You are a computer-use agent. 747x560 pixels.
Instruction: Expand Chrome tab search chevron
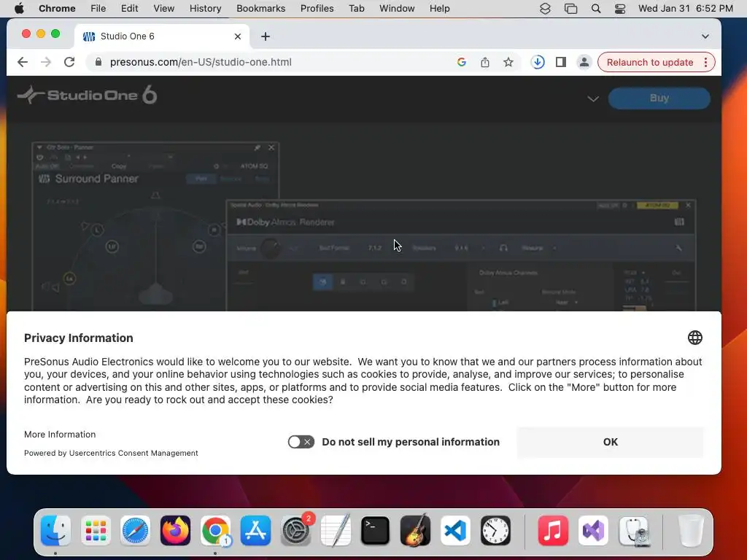(705, 36)
